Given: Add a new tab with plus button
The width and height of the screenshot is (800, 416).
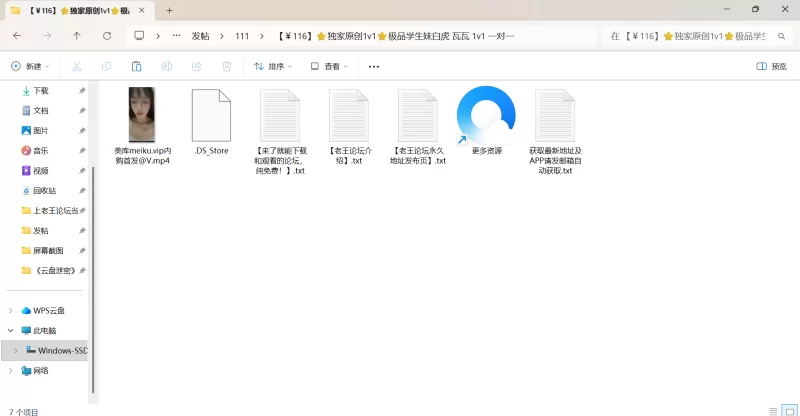Looking at the screenshot, I should tap(169, 10).
